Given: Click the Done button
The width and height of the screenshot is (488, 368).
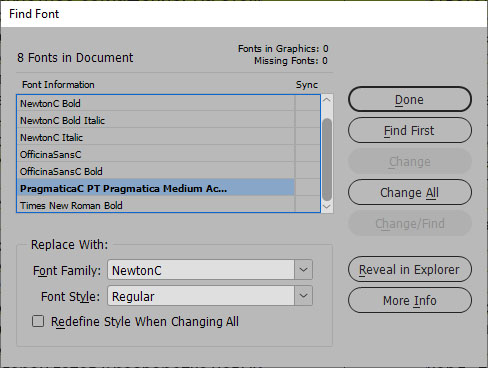Looking at the screenshot, I should [410, 99].
